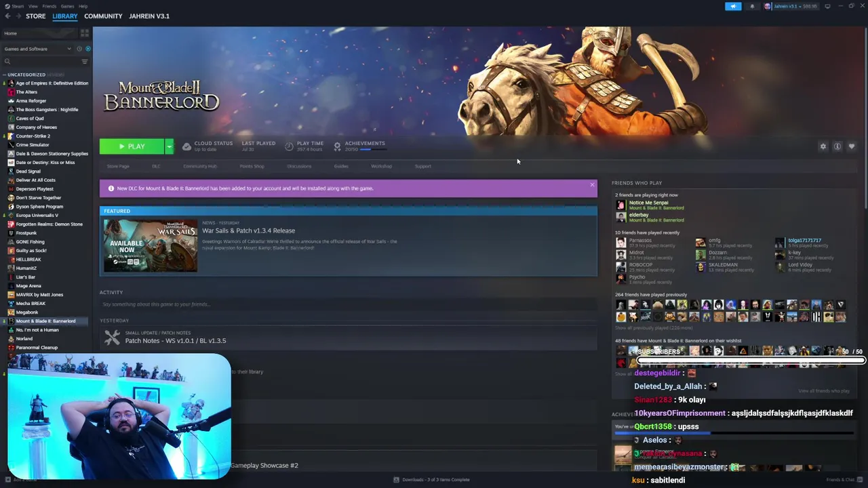The width and height of the screenshot is (868, 488).
Task: Open the Home collection selector
Action: [x=41, y=33]
